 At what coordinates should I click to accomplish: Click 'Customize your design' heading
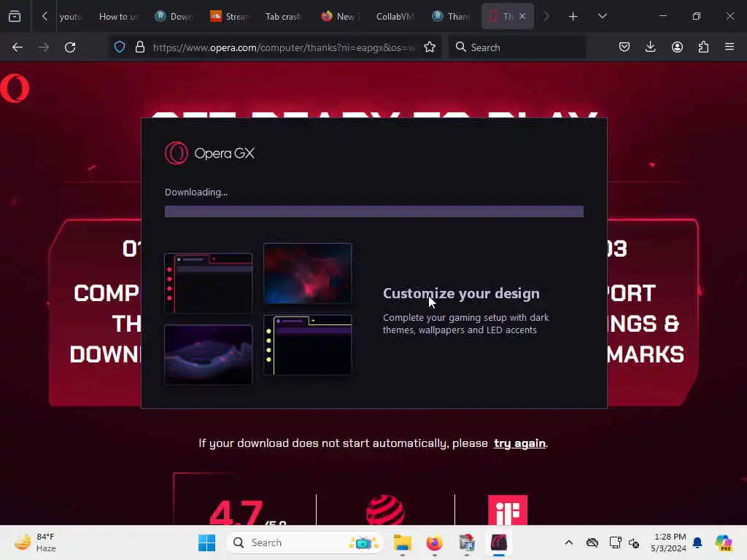click(x=461, y=293)
